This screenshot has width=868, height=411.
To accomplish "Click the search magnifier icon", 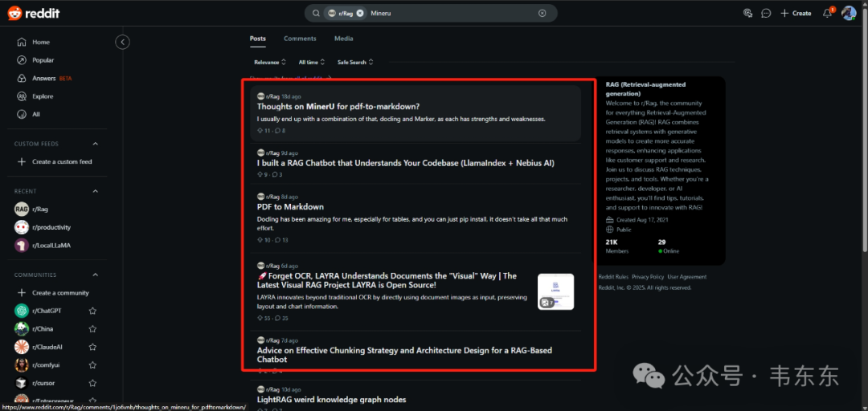I will pos(316,14).
